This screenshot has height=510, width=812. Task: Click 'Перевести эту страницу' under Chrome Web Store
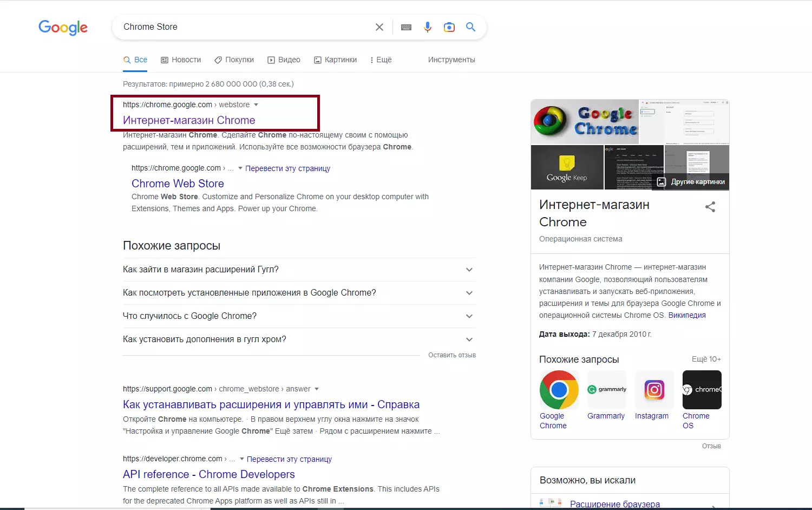287,168
